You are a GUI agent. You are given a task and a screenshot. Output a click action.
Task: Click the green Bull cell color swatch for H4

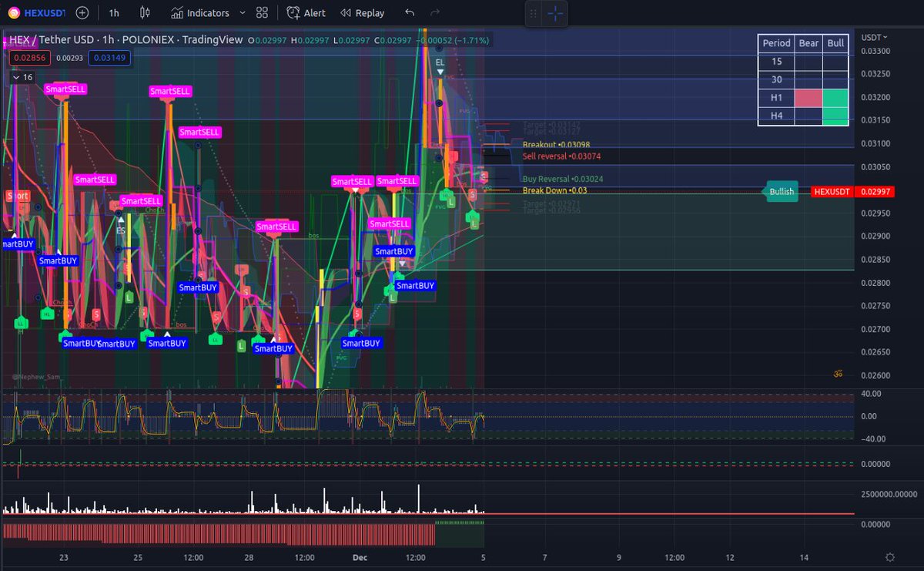[x=835, y=116]
